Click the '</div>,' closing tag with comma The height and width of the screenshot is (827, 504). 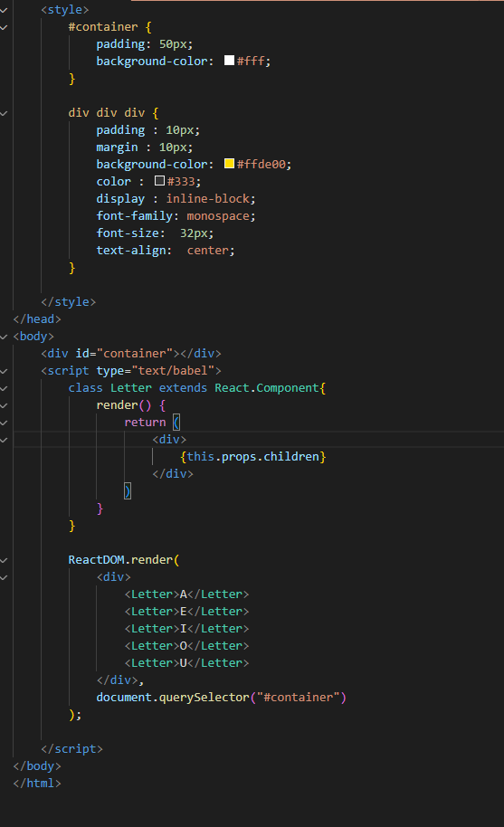tap(120, 680)
